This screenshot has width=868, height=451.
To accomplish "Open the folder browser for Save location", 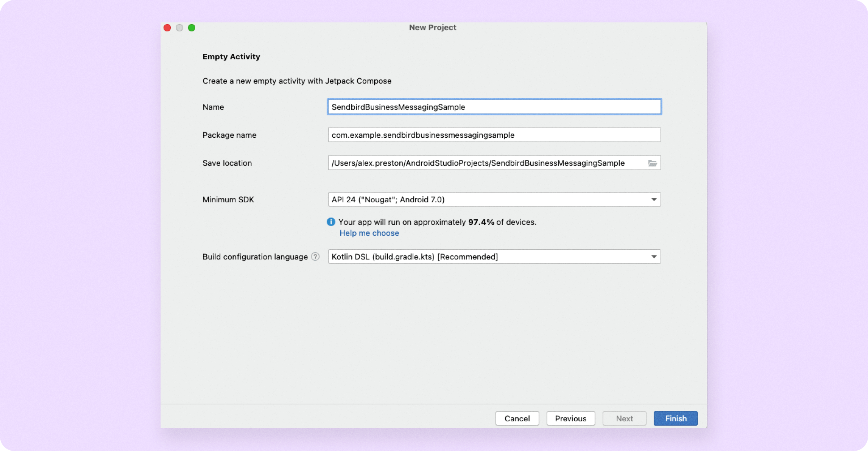I will click(x=652, y=163).
